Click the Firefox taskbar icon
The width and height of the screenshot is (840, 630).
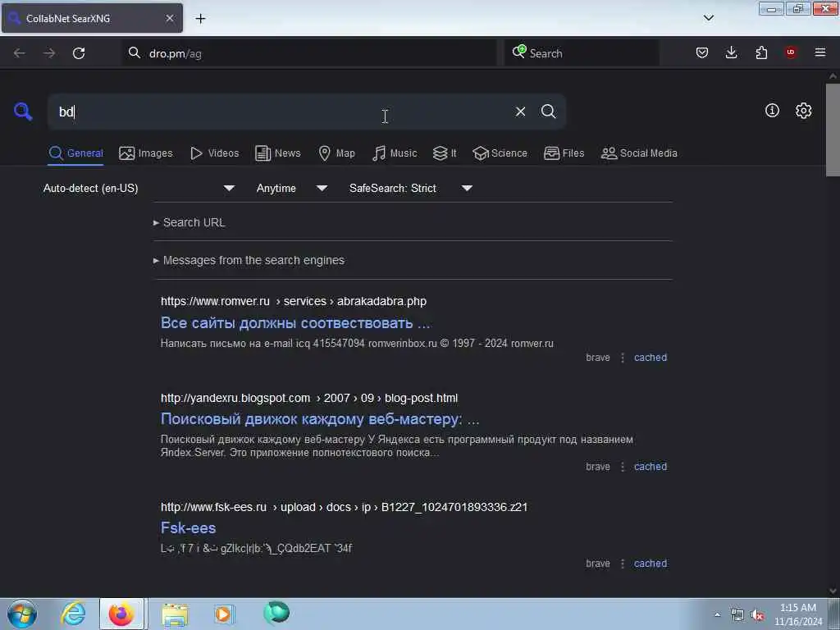[x=121, y=614]
